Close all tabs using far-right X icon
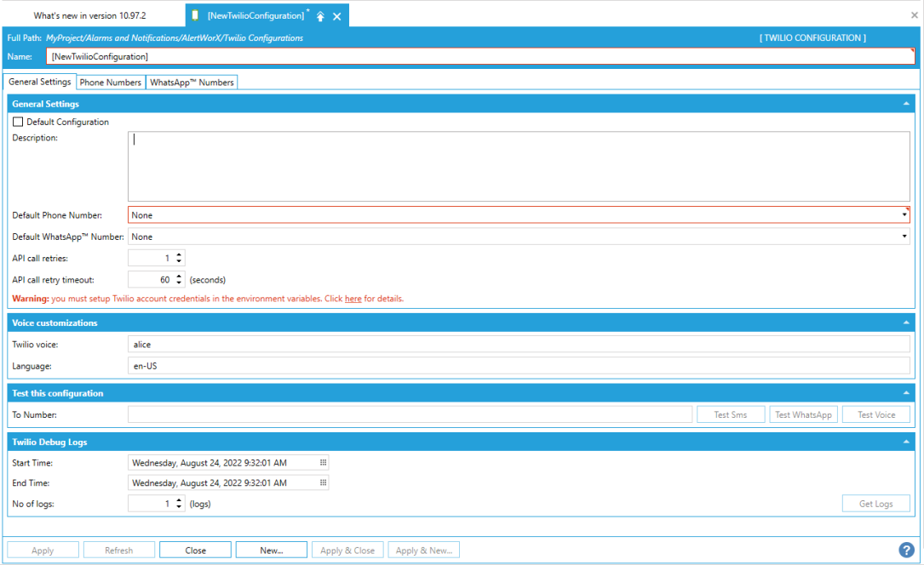 915,15
